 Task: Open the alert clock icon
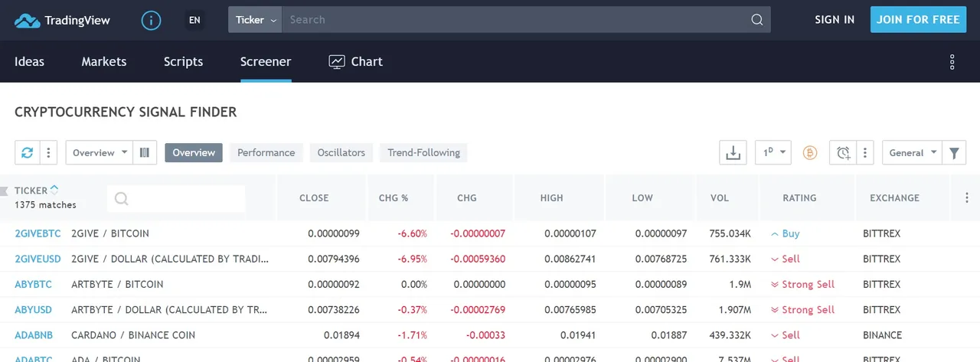(843, 153)
